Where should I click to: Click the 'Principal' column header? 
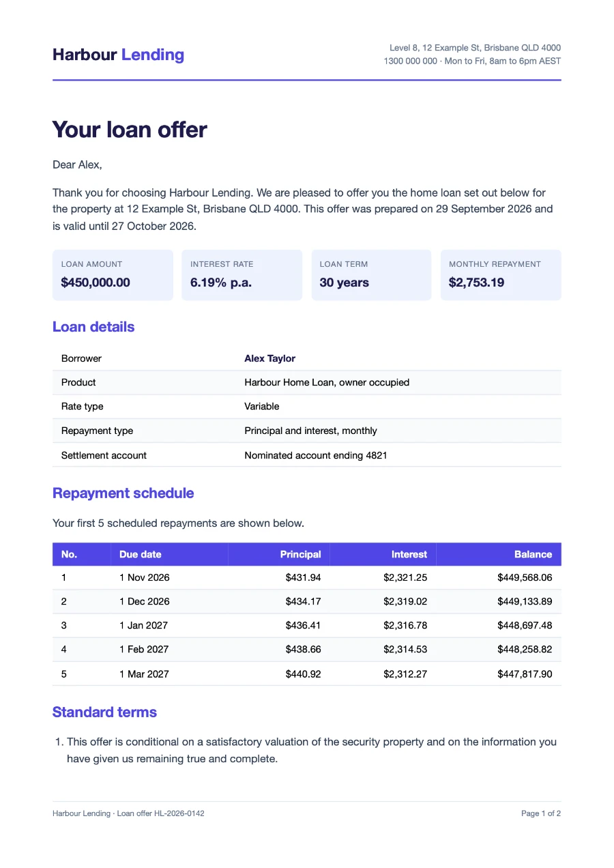300,554
